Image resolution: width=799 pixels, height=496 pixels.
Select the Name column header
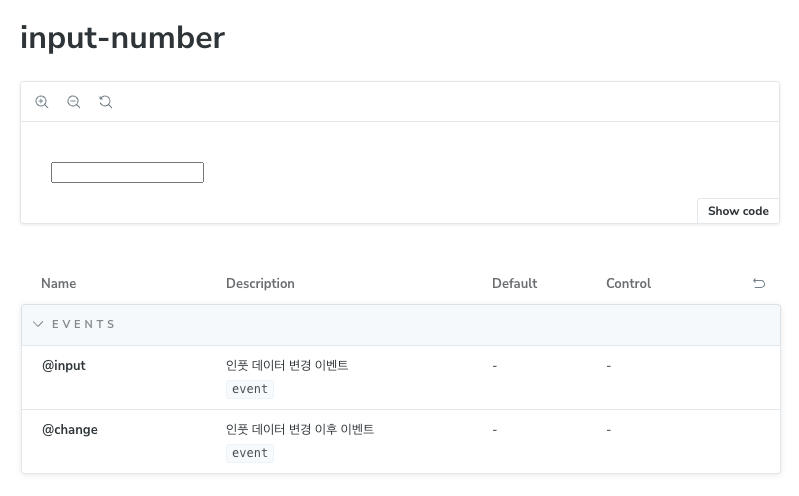coord(59,283)
